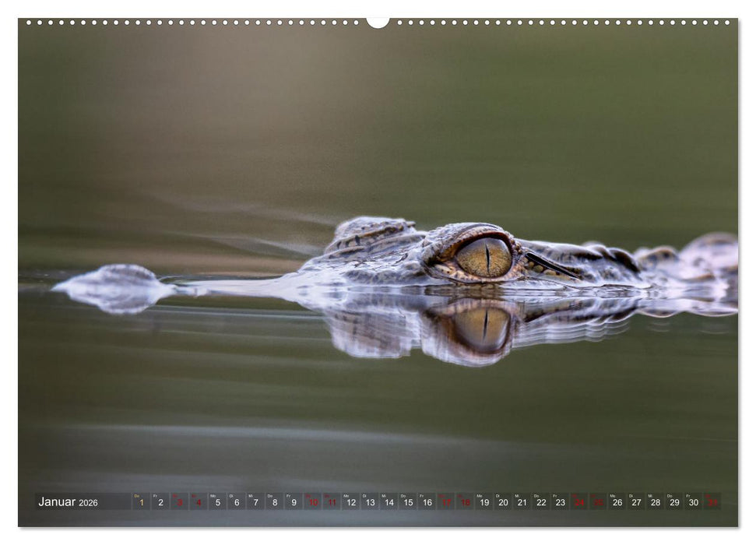Click the red date 18
The width and height of the screenshot is (756, 545).
tap(465, 502)
